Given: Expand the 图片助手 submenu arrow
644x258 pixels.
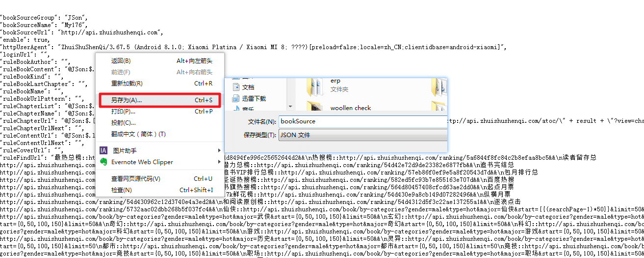Looking at the screenshot, I should [219, 150].
